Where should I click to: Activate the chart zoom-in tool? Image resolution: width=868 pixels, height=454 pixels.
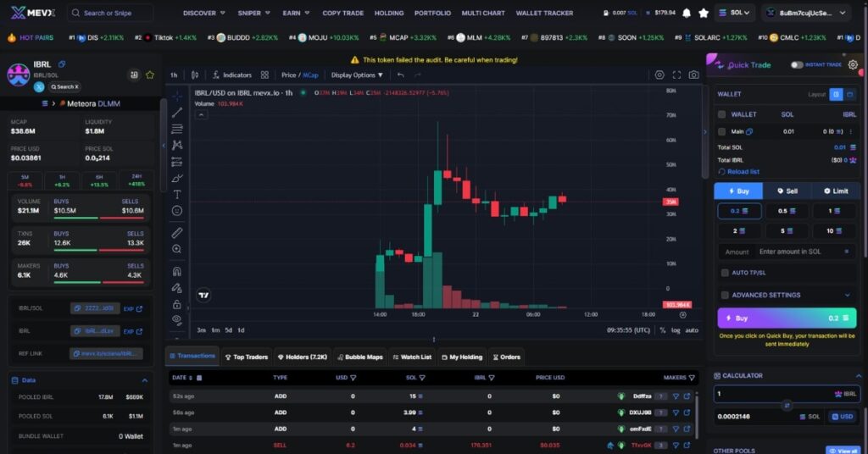[176, 249]
